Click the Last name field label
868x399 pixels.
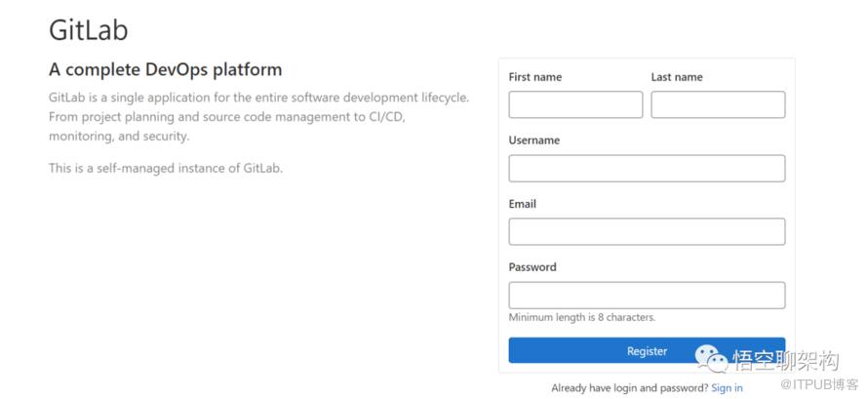[x=677, y=77]
